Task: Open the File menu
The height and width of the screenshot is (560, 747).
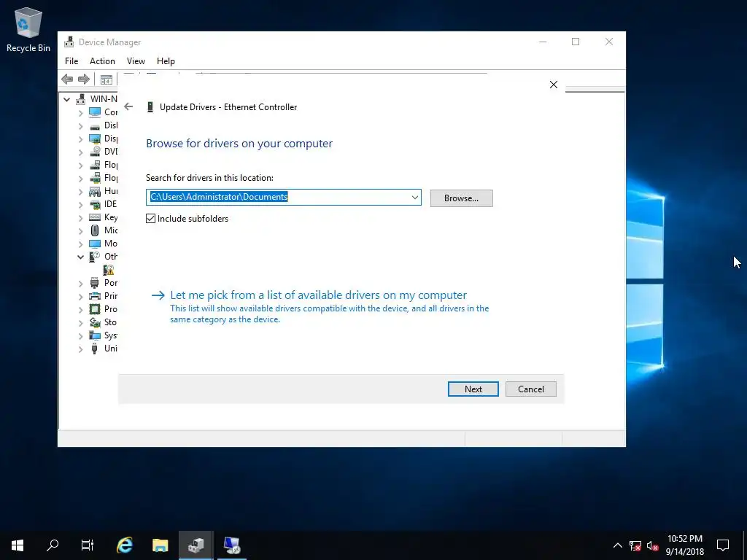Action: (71, 61)
